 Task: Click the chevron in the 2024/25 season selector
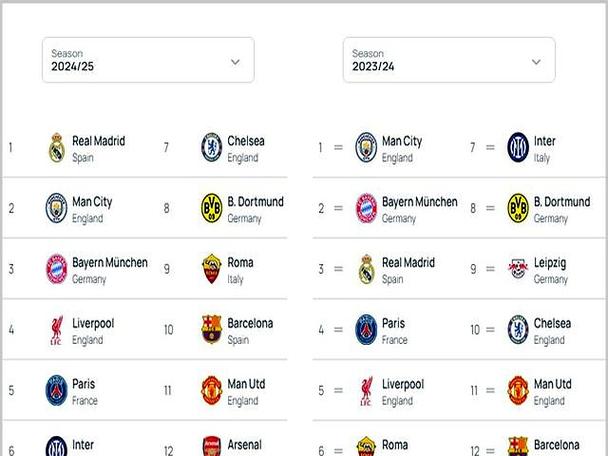click(x=235, y=62)
